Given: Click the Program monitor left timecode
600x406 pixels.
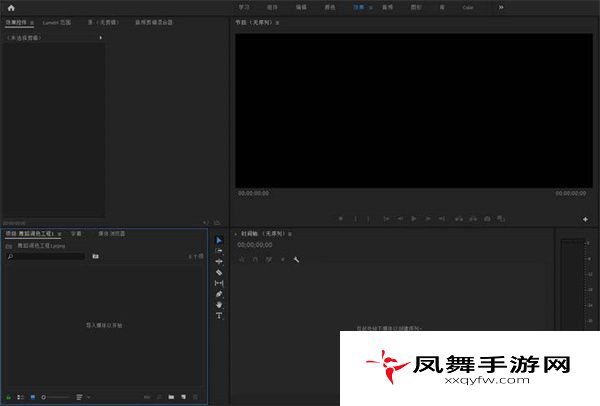Looking at the screenshot, I should tap(253, 193).
